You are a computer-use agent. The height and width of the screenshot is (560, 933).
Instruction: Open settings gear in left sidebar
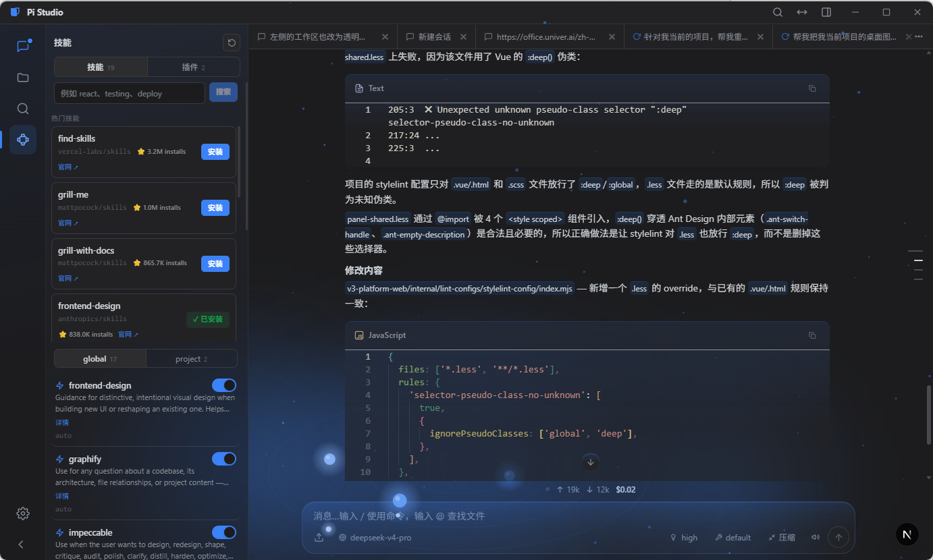tap(23, 513)
